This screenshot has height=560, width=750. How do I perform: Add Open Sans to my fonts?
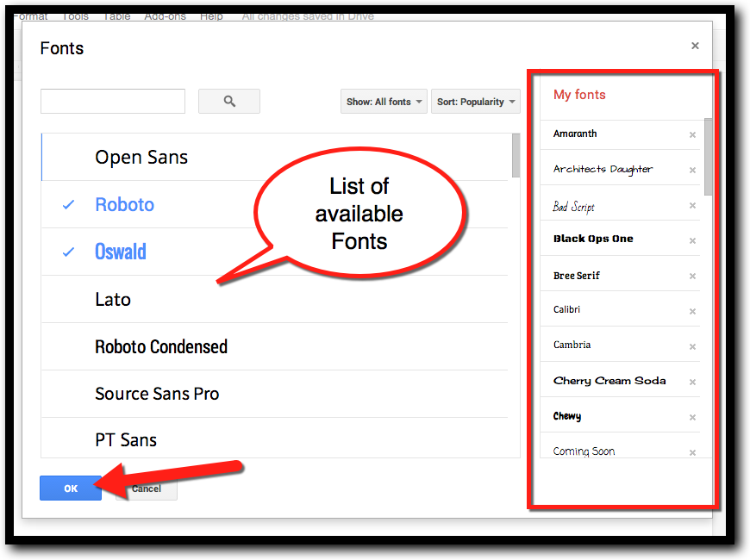(274, 158)
